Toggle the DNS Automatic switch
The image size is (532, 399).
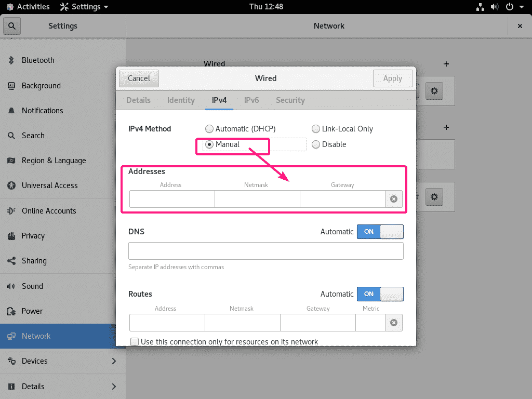click(380, 232)
